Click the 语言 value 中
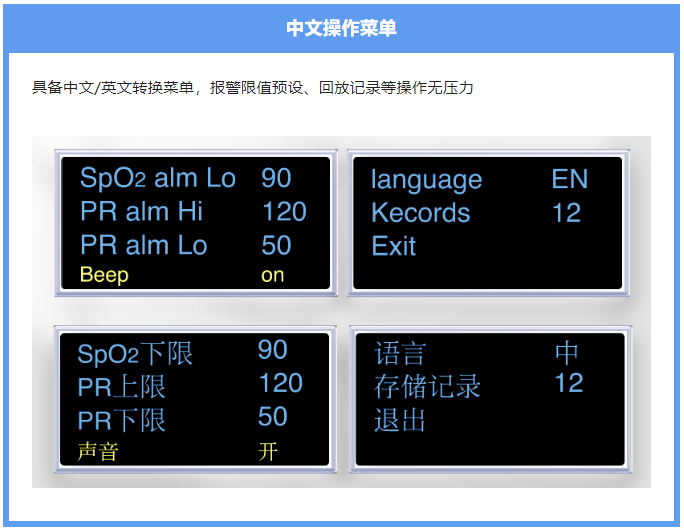 tap(567, 353)
